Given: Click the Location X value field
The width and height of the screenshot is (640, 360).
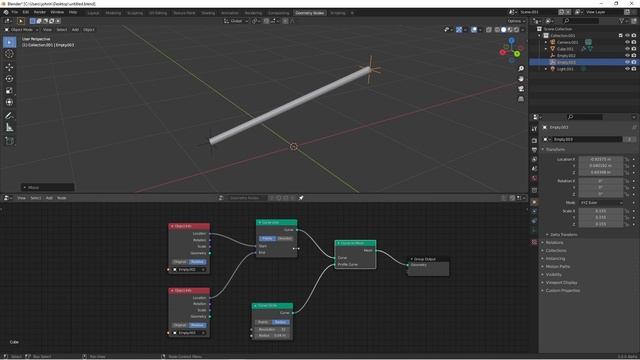Looking at the screenshot, I should (x=601, y=159).
